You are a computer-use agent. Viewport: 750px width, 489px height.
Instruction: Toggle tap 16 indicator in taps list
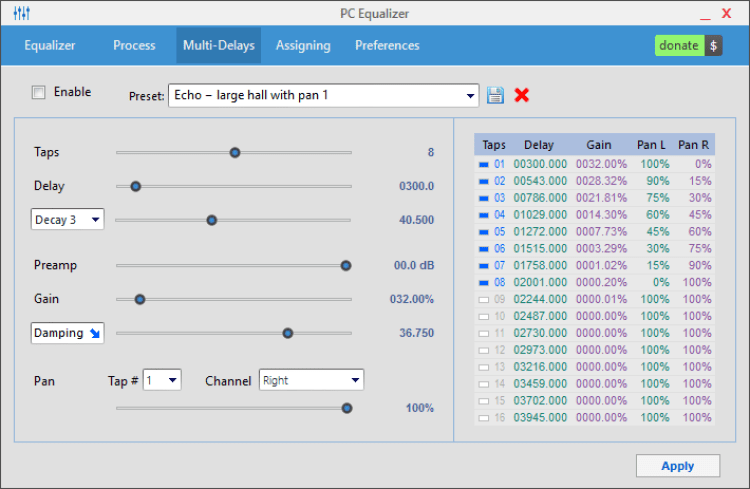pos(484,418)
